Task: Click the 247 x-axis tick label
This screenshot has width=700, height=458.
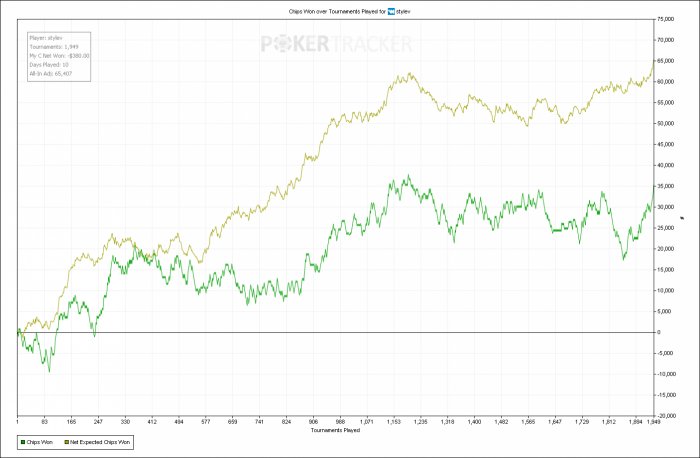Action: coord(98,422)
